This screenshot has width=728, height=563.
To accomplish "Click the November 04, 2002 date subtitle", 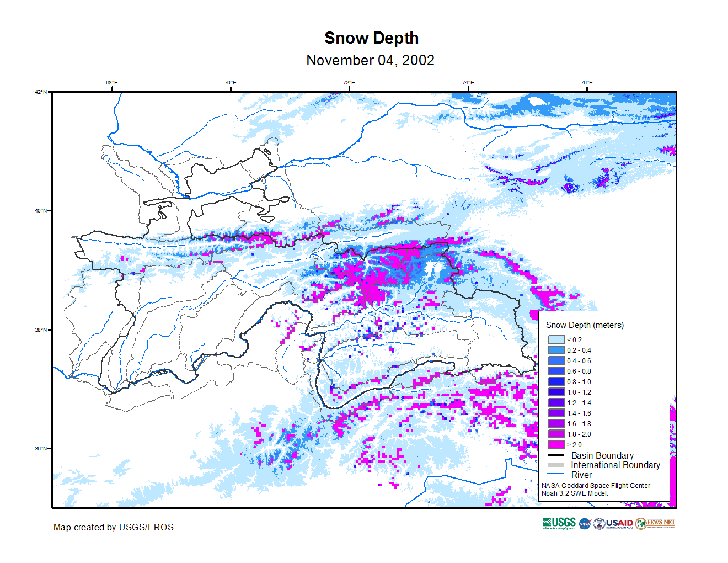I will [370, 60].
